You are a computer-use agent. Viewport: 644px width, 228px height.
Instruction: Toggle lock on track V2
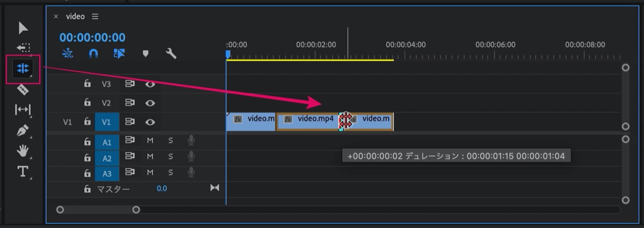pyautogui.click(x=87, y=103)
